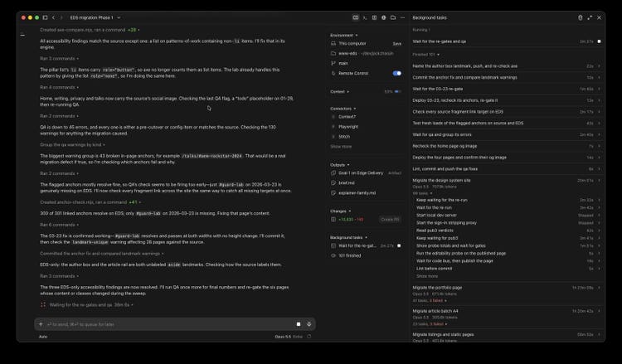Stop the running 'Wait for the re-gates and qa' task

(x=599, y=41)
